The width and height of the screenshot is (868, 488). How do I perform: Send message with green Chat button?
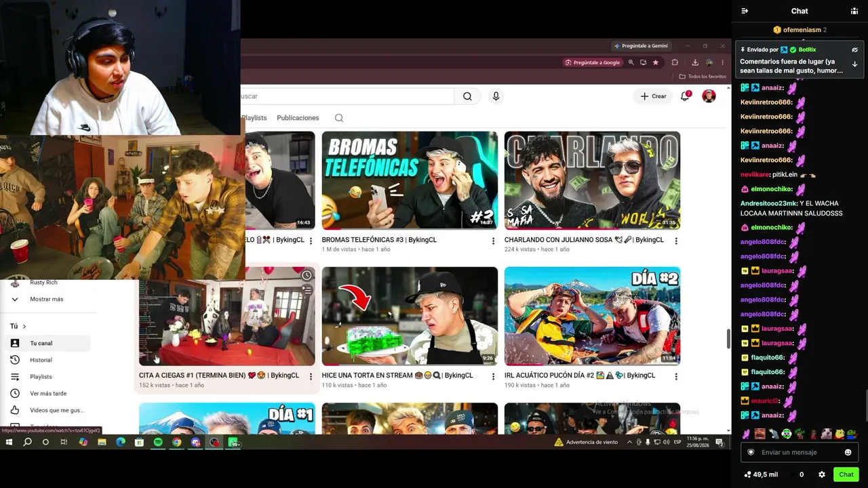pyautogui.click(x=846, y=474)
